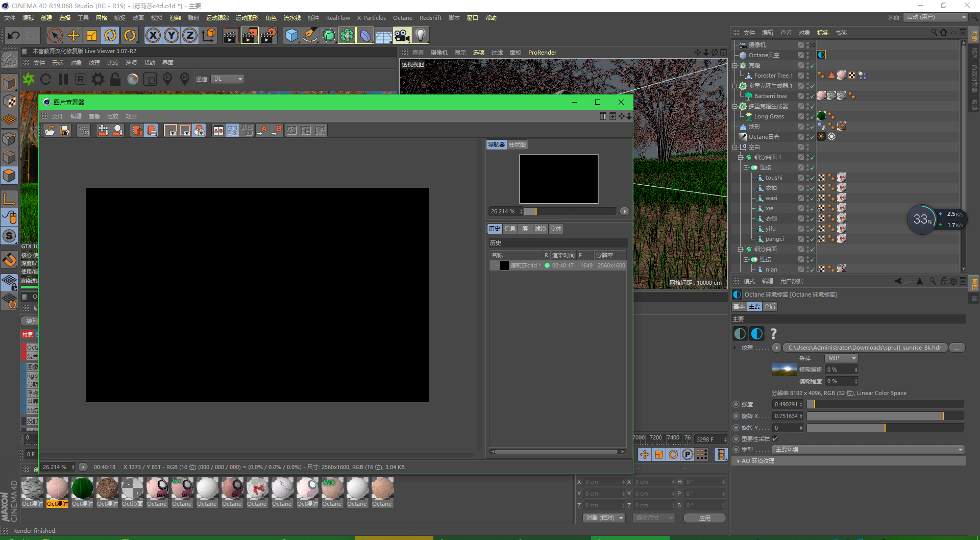Click the 强度 animation radio dot
The height and width of the screenshot is (540, 980).
coord(736,404)
